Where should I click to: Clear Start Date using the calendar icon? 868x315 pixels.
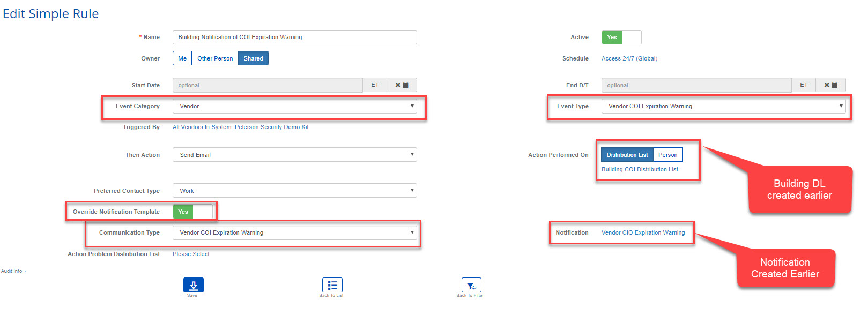[x=402, y=85]
